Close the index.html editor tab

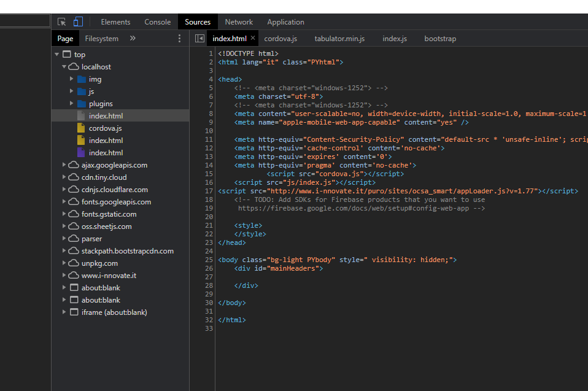point(252,37)
